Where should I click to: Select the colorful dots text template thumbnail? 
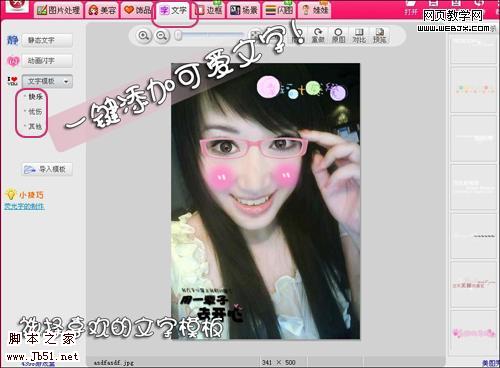click(473, 89)
